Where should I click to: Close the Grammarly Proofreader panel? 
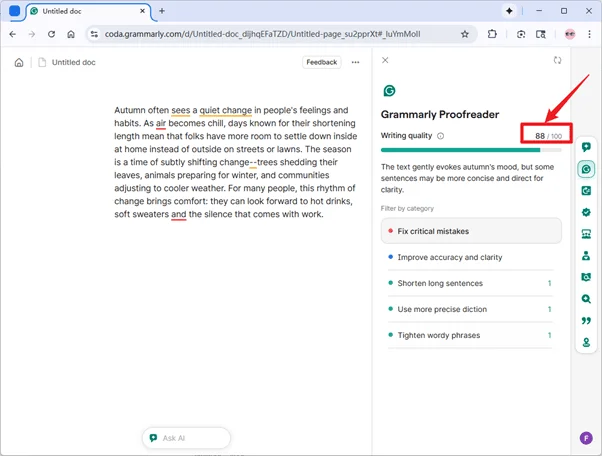[x=385, y=60]
